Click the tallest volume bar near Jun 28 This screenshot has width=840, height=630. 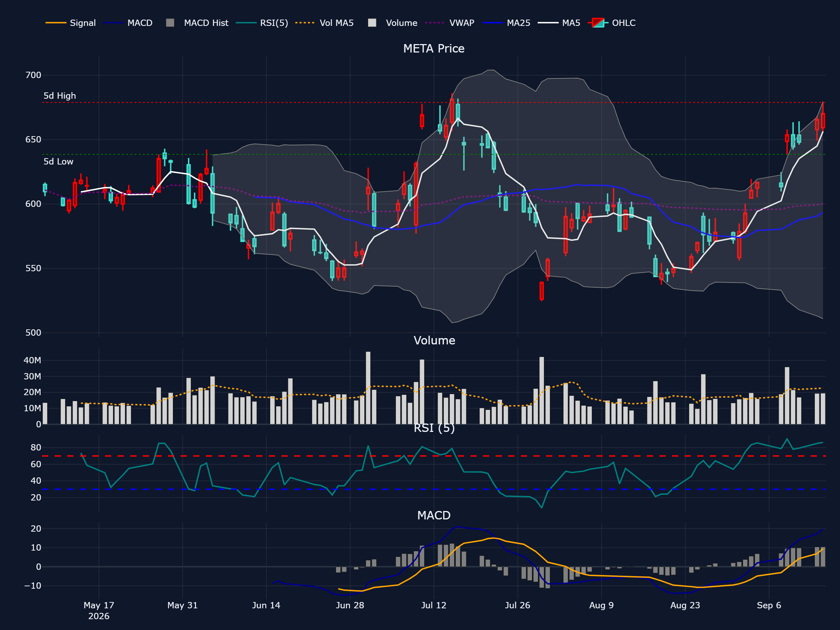tap(368, 388)
